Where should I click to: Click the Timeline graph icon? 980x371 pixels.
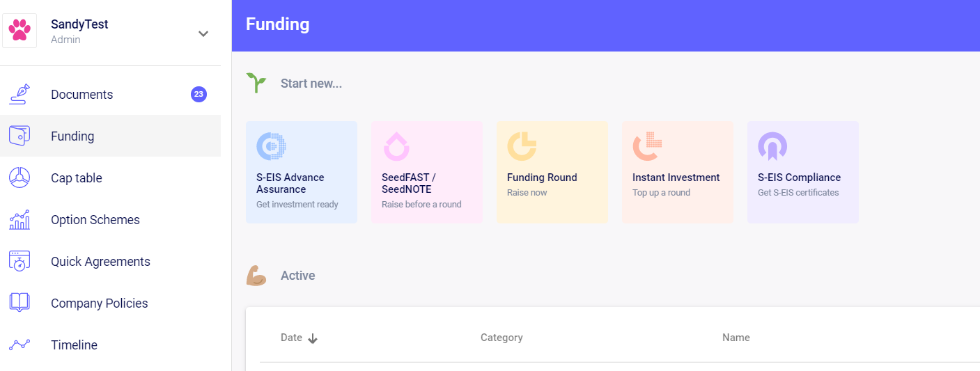click(20, 345)
